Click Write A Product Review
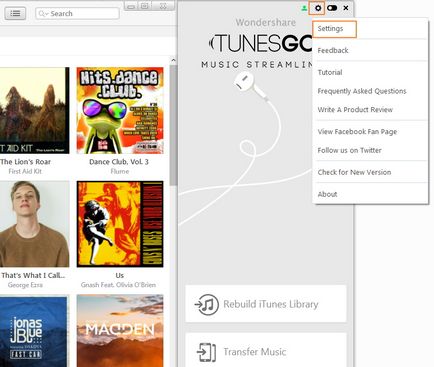Image resolution: width=434 pixels, height=367 pixels. click(355, 110)
